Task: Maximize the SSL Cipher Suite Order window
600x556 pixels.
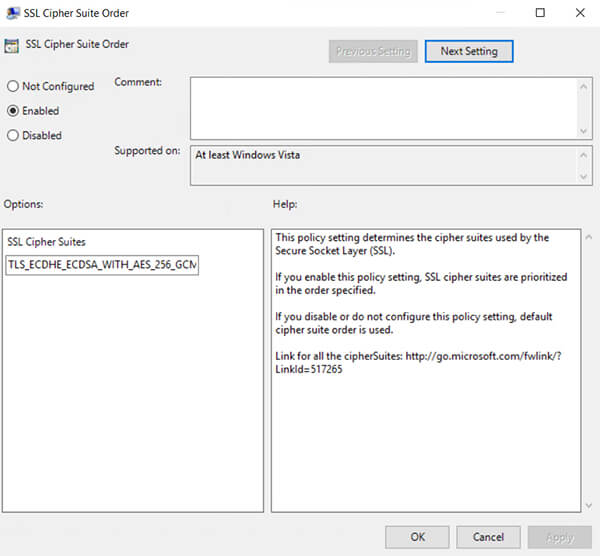Action: (540, 13)
